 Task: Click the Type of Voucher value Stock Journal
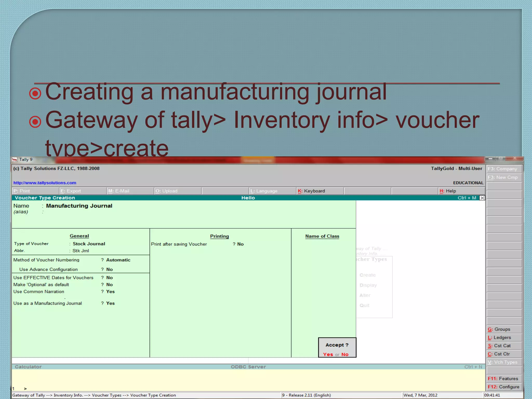pyautogui.click(x=89, y=244)
